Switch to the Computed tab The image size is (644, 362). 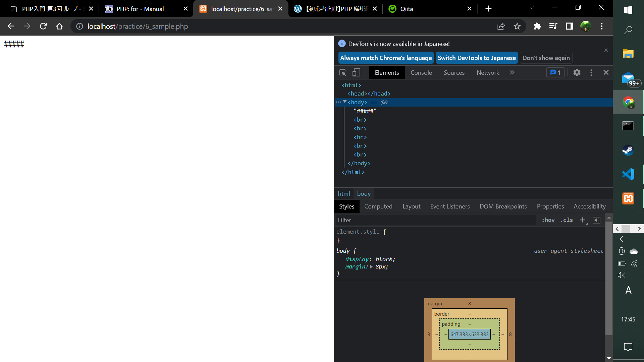click(x=378, y=206)
